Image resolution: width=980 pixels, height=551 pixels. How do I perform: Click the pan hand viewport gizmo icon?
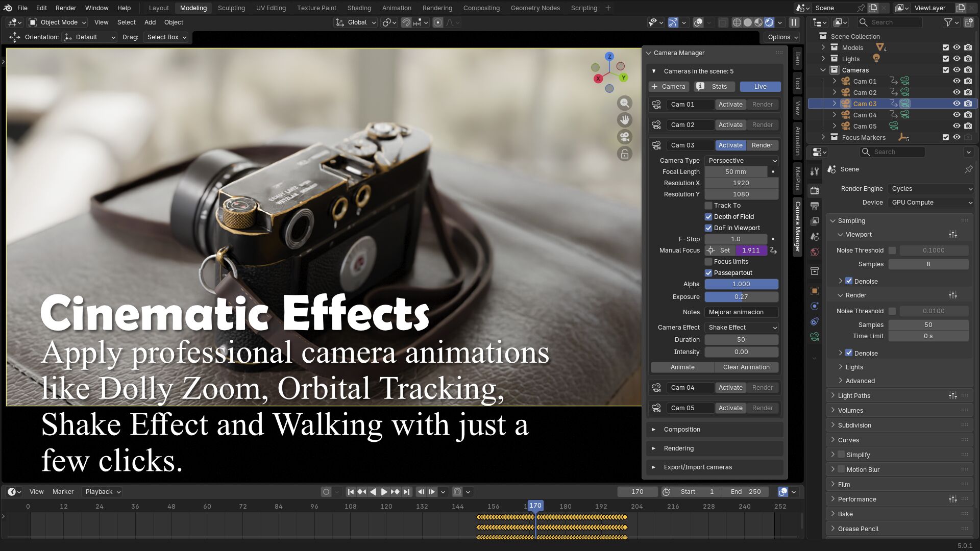pyautogui.click(x=624, y=120)
